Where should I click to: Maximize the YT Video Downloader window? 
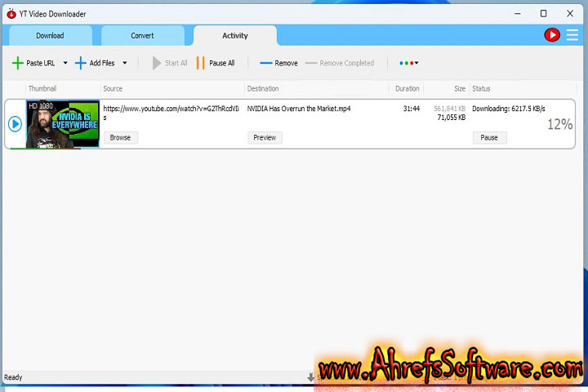tap(543, 14)
